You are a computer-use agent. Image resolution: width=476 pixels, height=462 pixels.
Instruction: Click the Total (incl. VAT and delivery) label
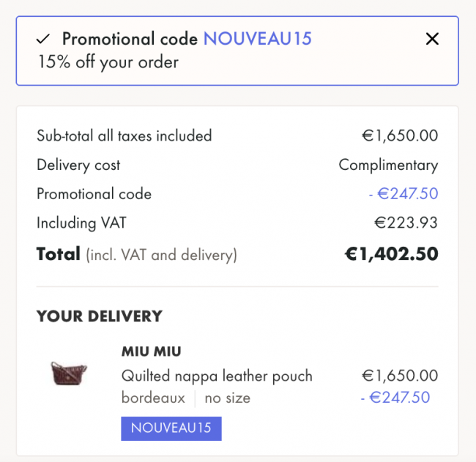pos(136,255)
